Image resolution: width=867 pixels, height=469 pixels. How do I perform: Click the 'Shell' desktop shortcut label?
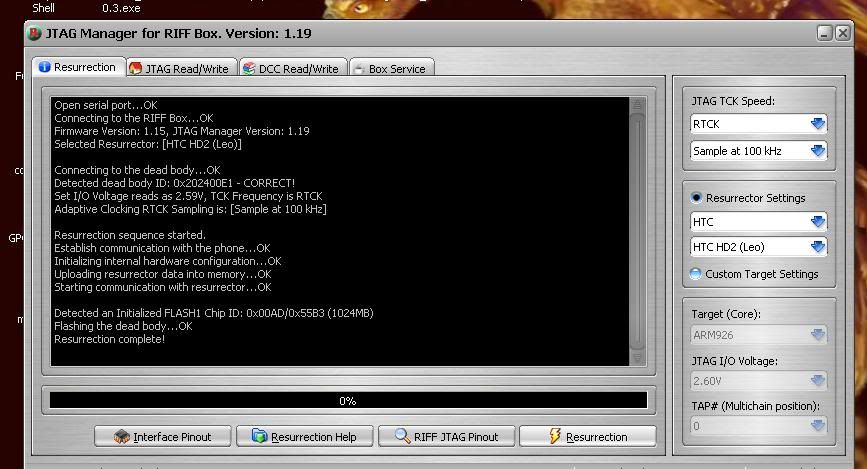[43, 8]
